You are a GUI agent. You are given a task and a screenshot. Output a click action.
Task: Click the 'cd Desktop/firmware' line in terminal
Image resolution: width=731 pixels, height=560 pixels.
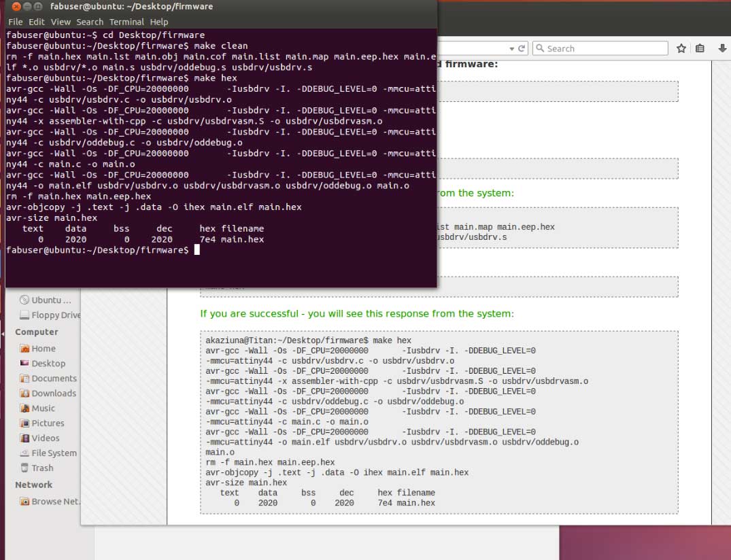click(x=105, y=35)
